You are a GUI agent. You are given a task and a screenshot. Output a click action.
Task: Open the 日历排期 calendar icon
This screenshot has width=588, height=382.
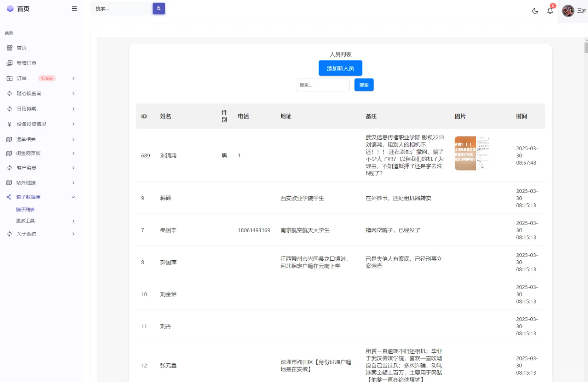tap(10, 109)
